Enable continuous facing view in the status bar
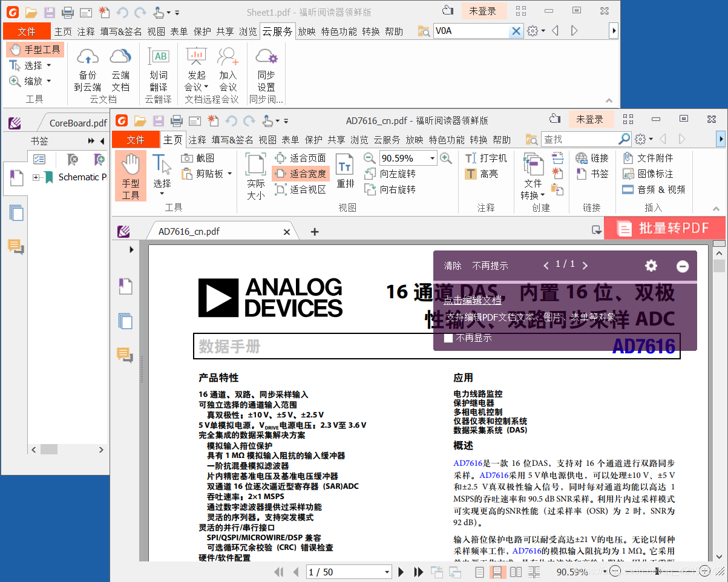The width and height of the screenshot is (728, 582). [533, 572]
